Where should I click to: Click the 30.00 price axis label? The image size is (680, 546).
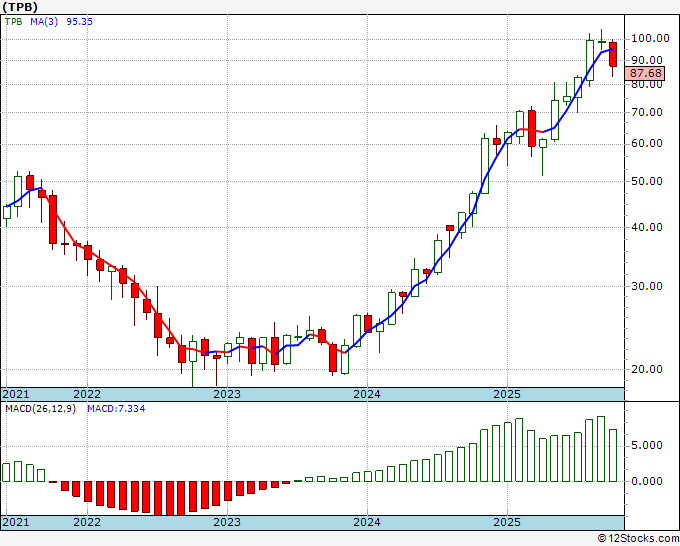coord(647,286)
